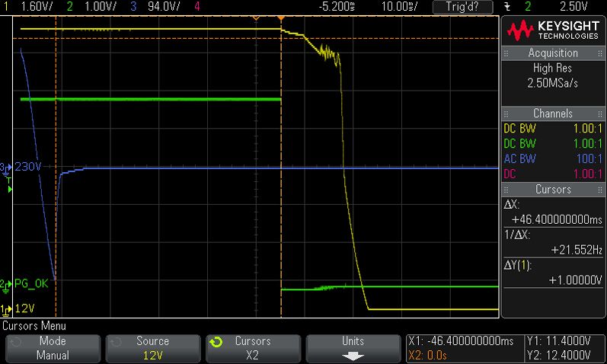Open the Mode Manual softkey

tap(53, 349)
